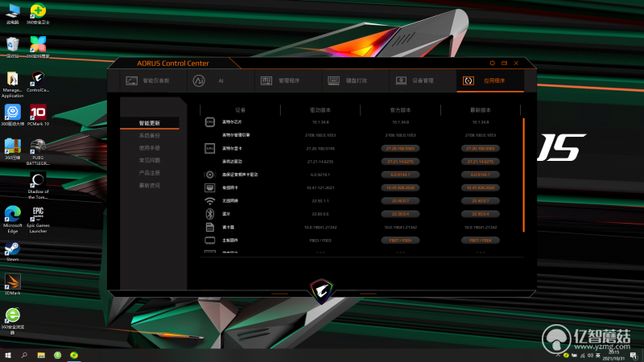Viewport: 644px width, 362px height.
Task: Click the CPU chipset device icon
Action: 210,122
